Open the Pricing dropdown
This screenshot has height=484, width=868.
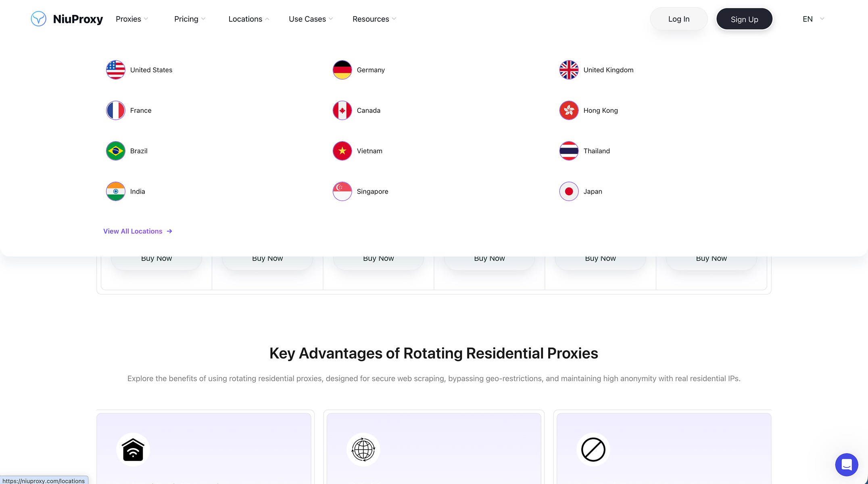click(190, 19)
